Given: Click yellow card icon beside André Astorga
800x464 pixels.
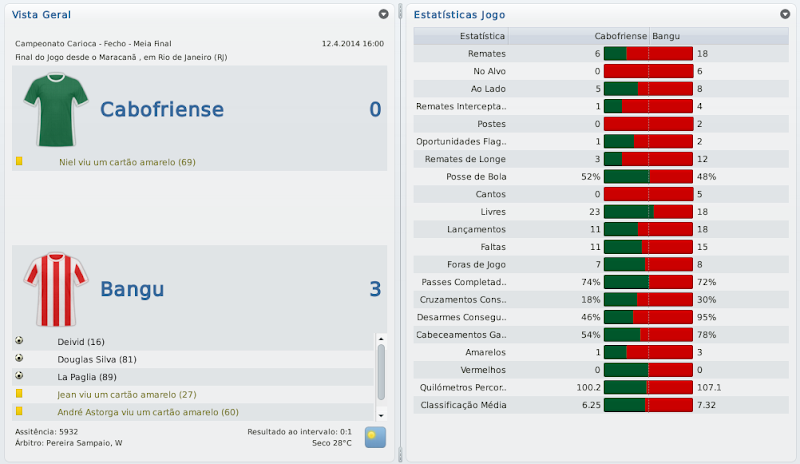Looking at the screenshot, I should (x=19, y=412).
